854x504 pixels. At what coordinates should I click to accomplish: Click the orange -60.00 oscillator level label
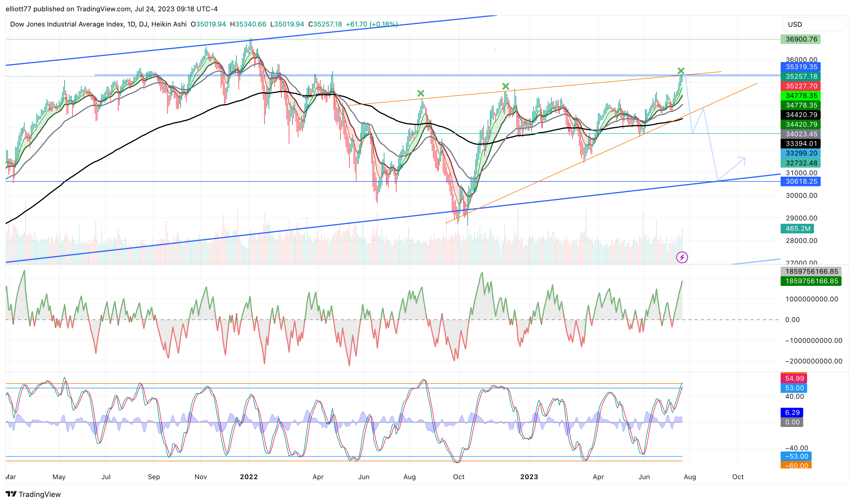796,465
